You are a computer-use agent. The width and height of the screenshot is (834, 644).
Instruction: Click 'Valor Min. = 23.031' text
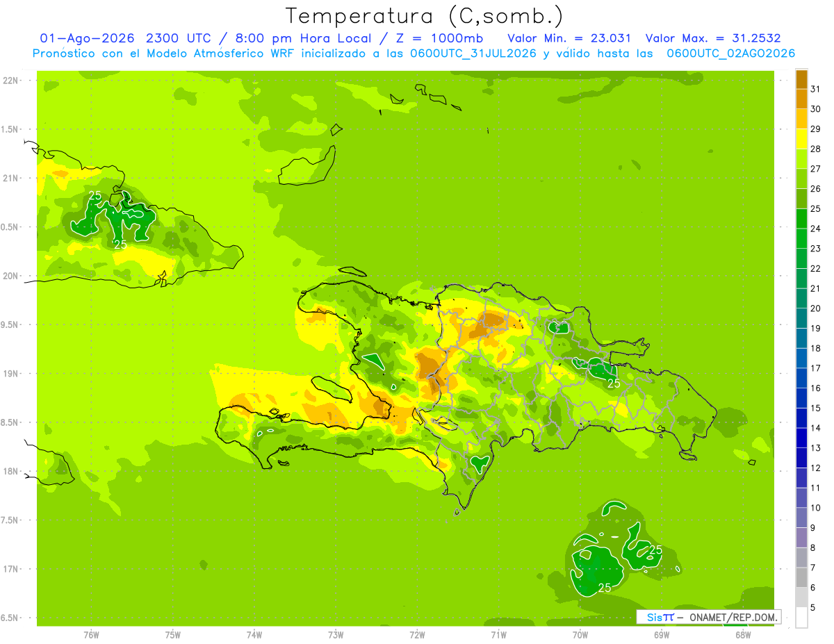tap(569, 38)
